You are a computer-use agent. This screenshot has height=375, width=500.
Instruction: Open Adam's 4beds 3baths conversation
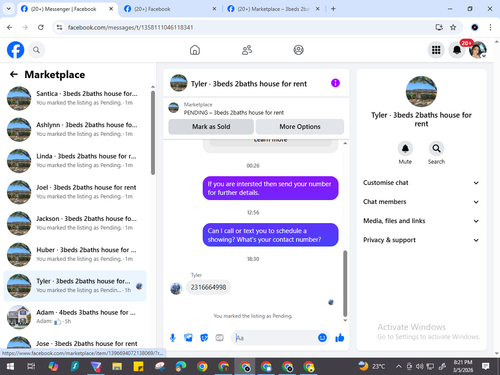coord(75,317)
